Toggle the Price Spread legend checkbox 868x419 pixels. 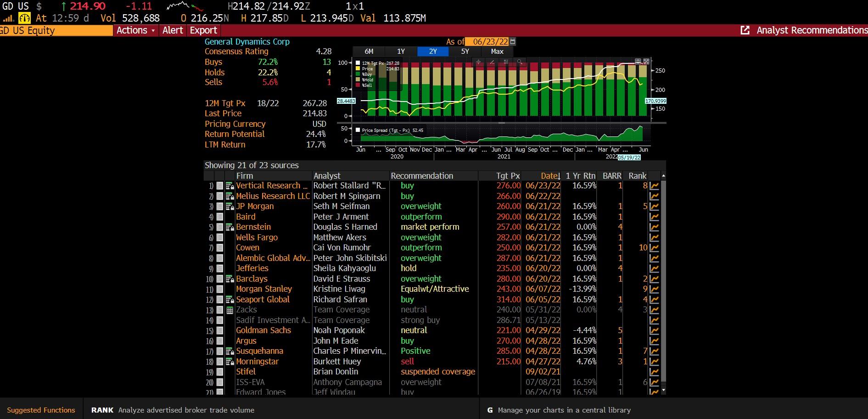(x=358, y=130)
